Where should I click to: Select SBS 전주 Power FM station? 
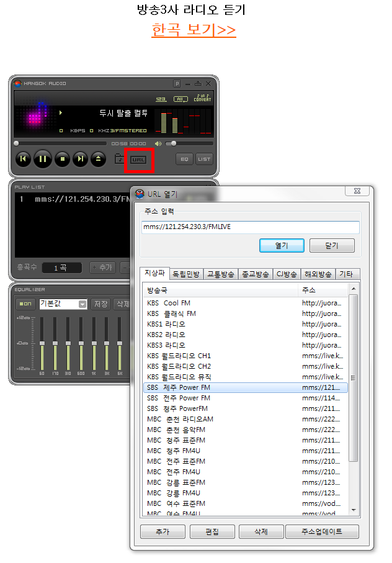[x=246, y=398]
